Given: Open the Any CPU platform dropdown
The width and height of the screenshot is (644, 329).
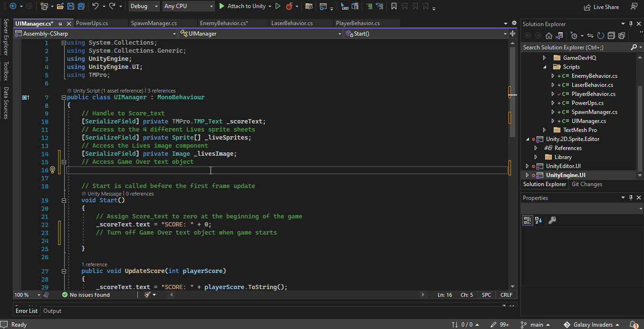Looking at the screenshot, I should click(x=188, y=6).
